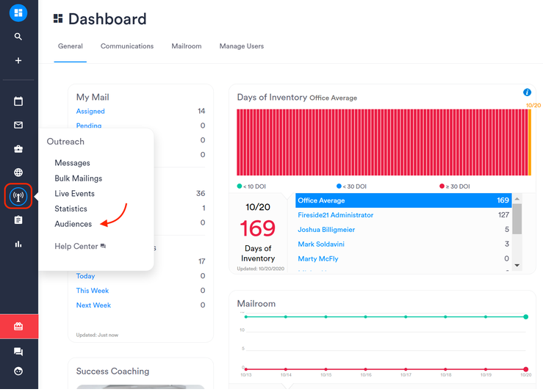Click the plus icon to add new
543x392 pixels.
coord(18,61)
